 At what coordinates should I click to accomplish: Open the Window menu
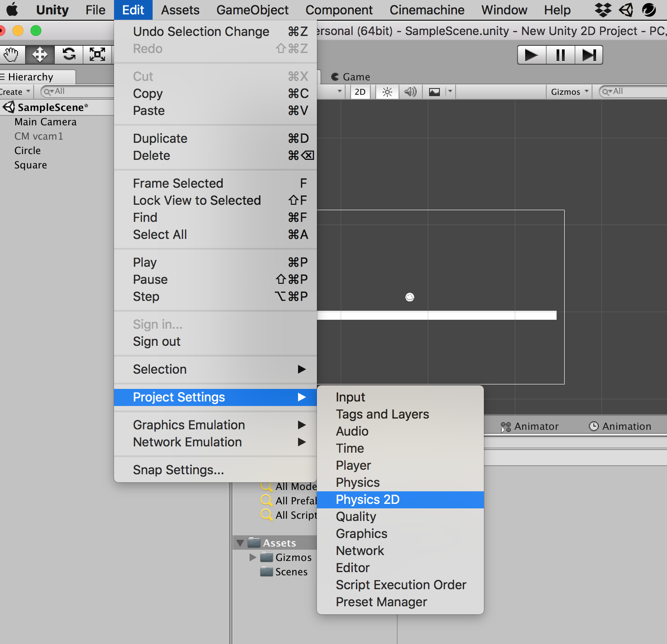coord(504,10)
